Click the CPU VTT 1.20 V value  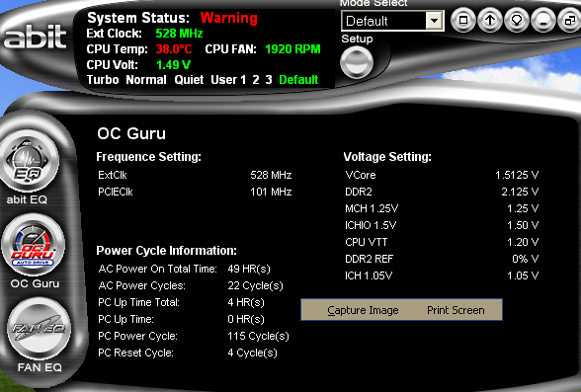click(523, 242)
